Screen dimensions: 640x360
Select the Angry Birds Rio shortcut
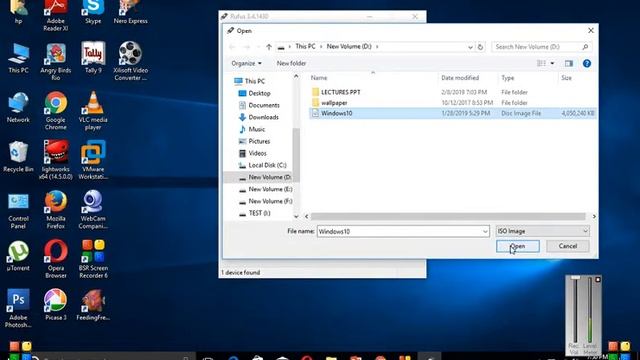tap(56, 62)
